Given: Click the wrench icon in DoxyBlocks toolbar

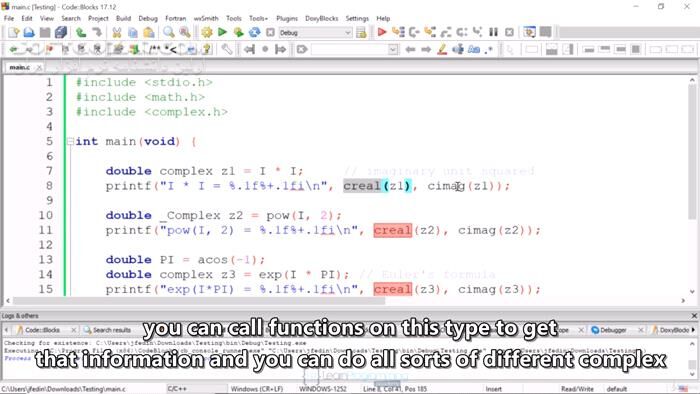Looking at the screenshot, I should pos(227,49).
